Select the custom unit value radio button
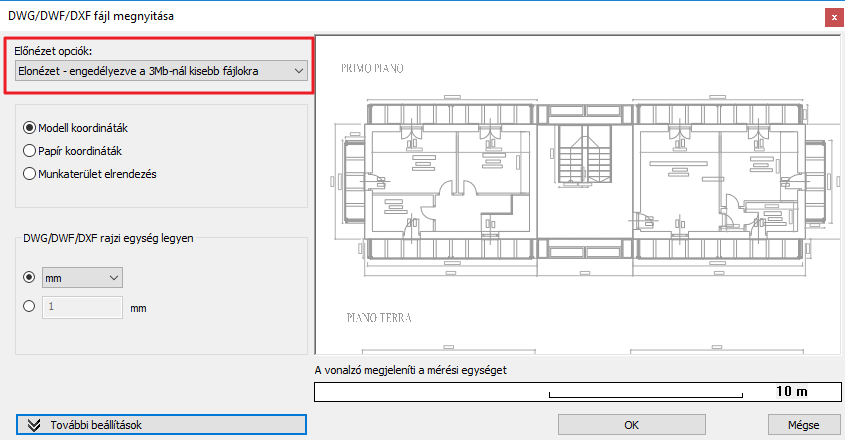This screenshot has height=440, width=845. coord(29,306)
